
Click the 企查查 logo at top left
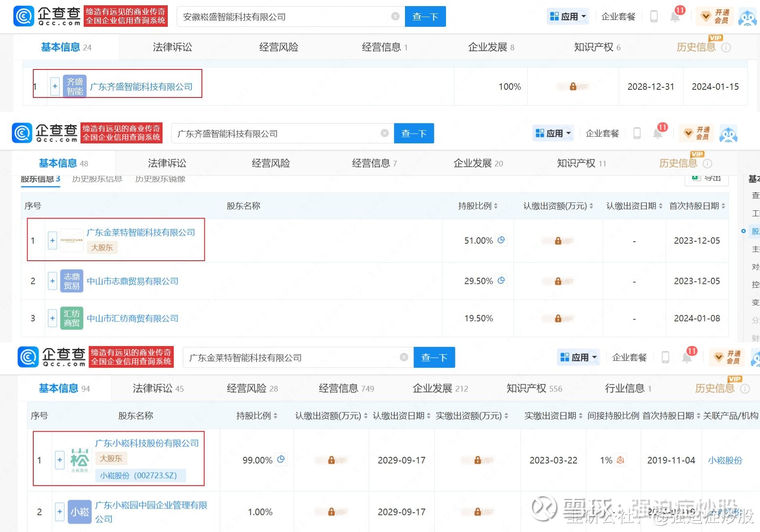point(47,17)
